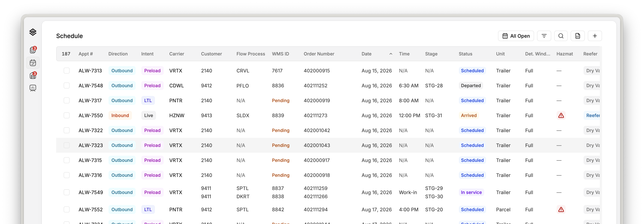Click the 187 record count in header
The image size is (644, 224).
click(x=66, y=54)
